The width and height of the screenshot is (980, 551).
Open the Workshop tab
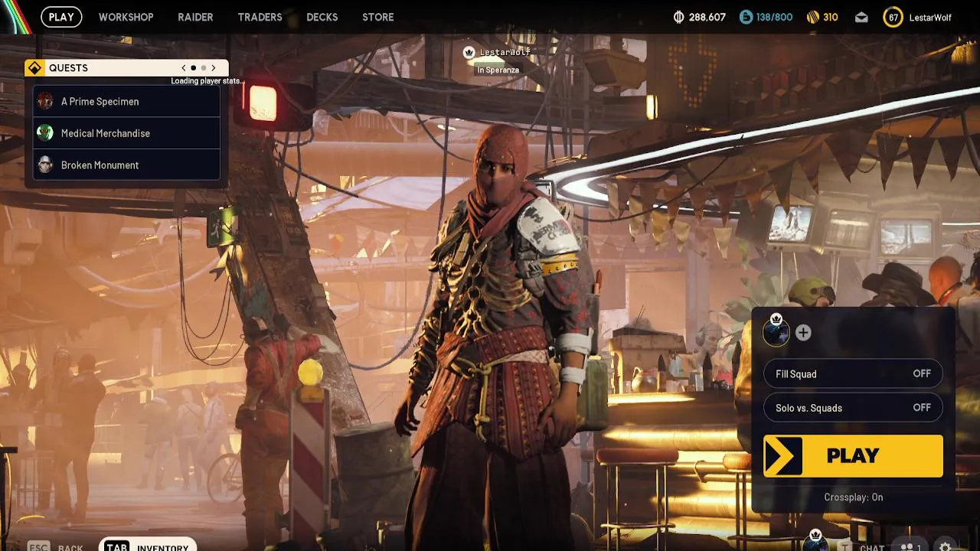(x=126, y=17)
